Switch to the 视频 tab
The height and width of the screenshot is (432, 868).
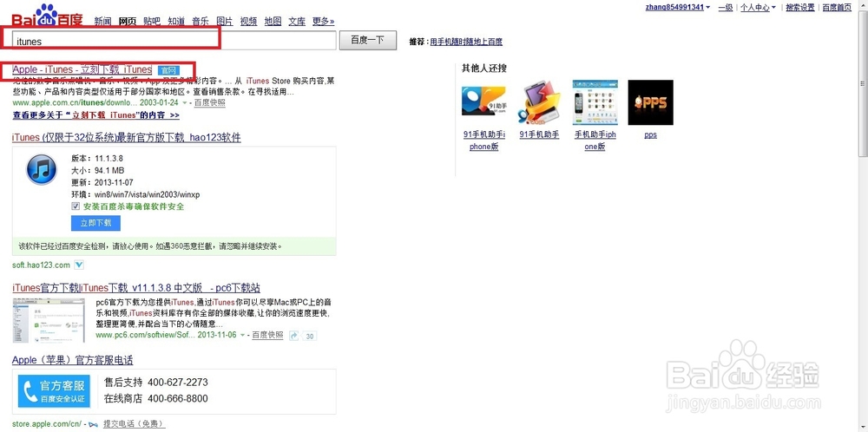[248, 22]
